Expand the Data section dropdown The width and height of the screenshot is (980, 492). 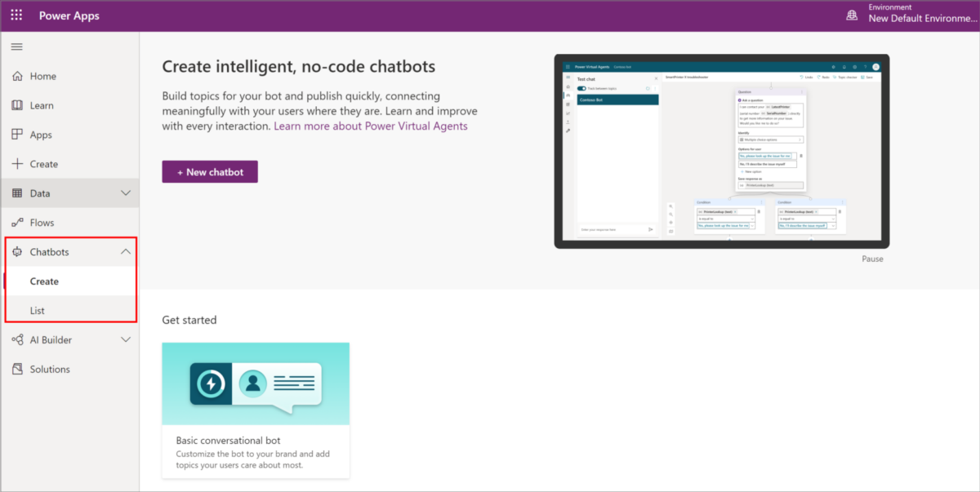pos(126,193)
